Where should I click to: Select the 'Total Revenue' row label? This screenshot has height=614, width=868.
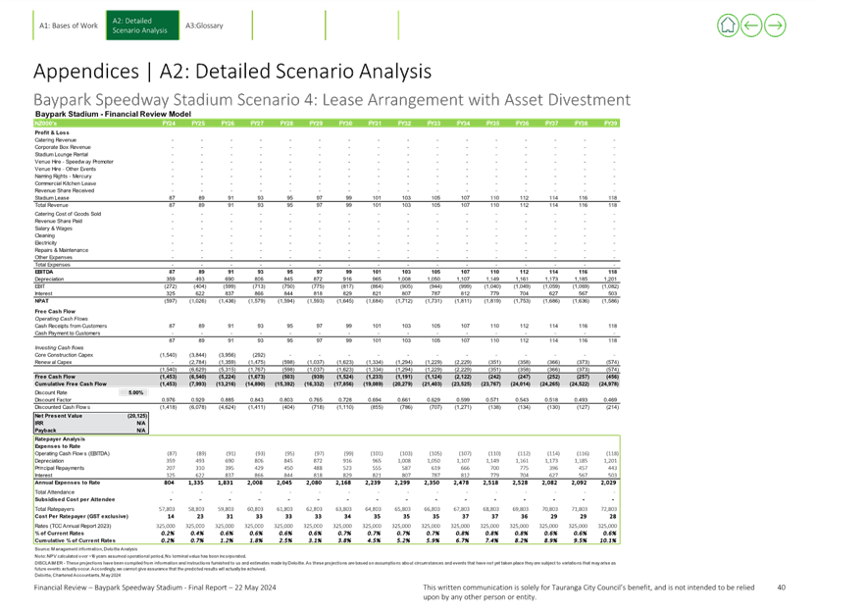coord(51,205)
